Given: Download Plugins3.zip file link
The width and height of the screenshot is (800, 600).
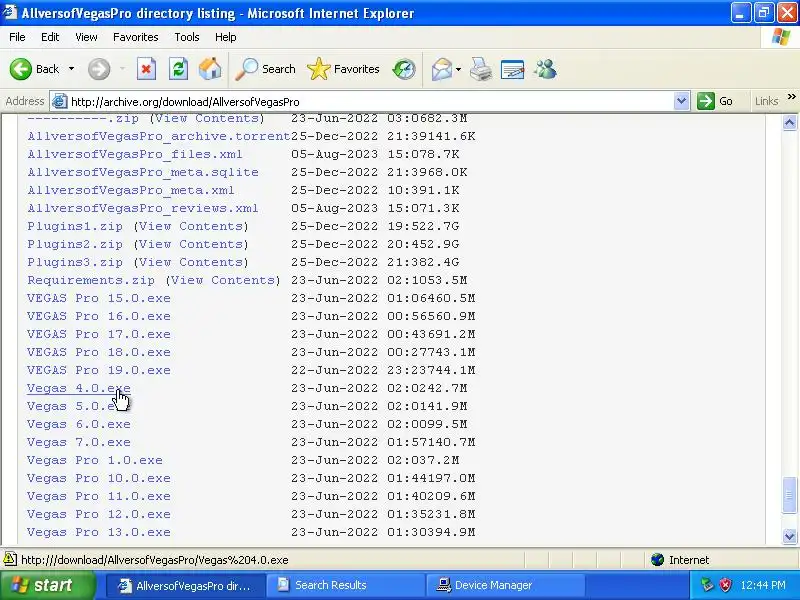Looking at the screenshot, I should click(75, 262).
